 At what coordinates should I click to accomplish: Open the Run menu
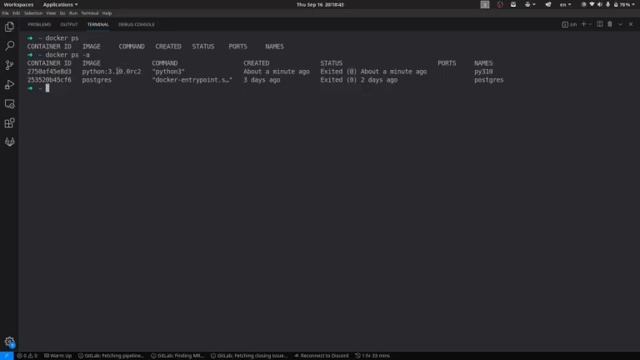pyautogui.click(x=73, y=13)
